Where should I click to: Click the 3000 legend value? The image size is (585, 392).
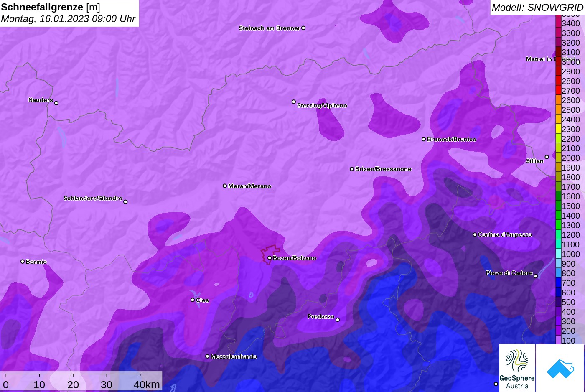(571, 62)
